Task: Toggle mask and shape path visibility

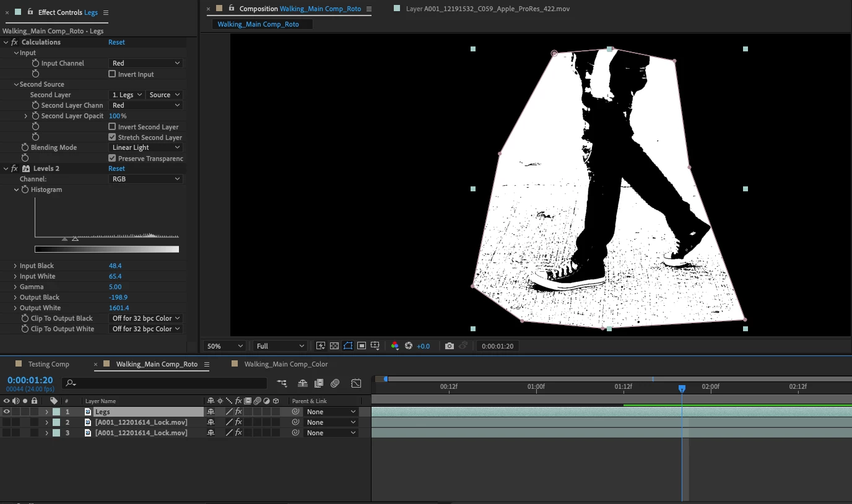Action: (348, 346)
